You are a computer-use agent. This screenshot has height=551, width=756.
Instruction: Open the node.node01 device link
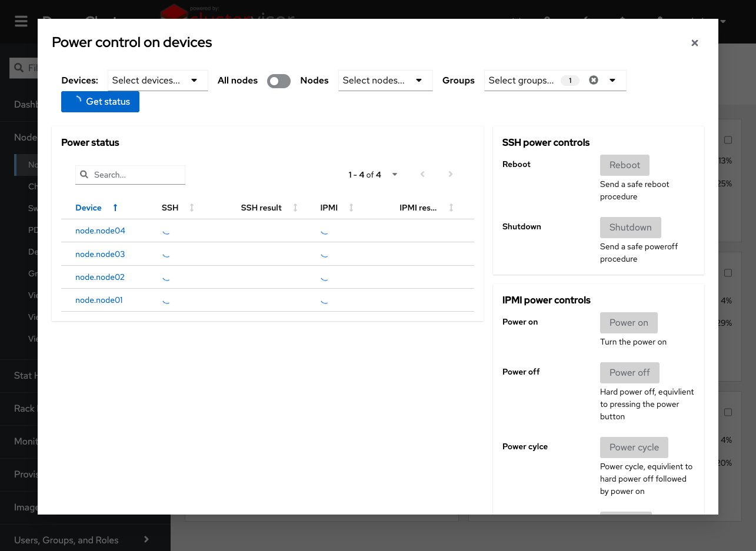coord(99,300)
